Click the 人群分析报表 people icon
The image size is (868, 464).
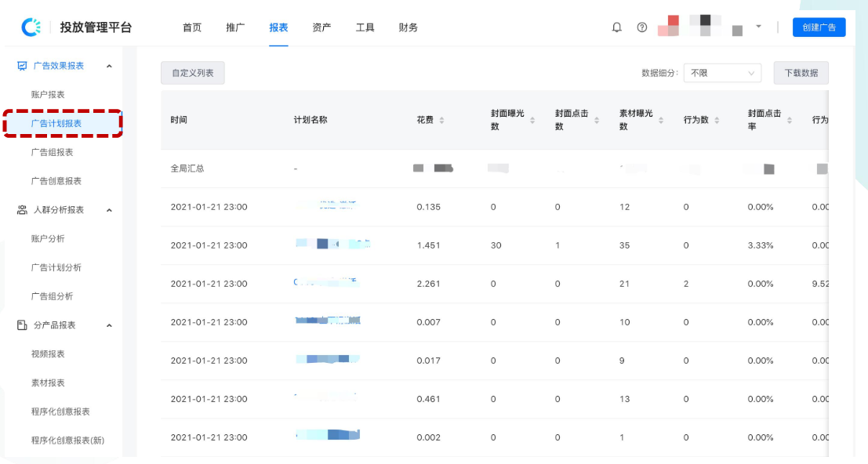tap(22, 209)
